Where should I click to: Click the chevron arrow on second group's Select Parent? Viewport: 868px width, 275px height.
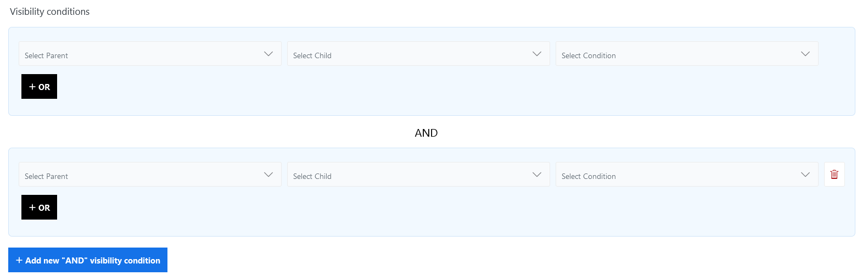coord(268,175)
